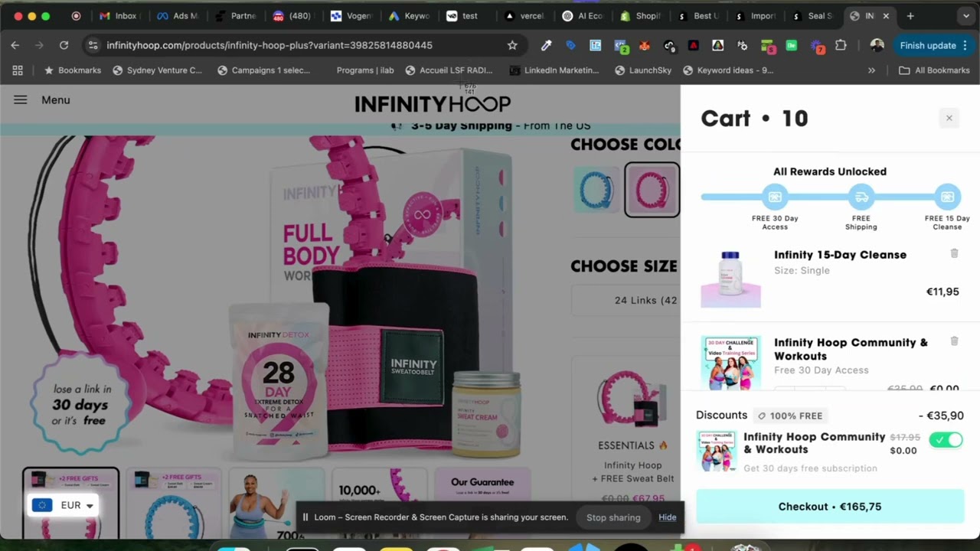The image size is (980, 551).
Task: Open the hamburger Menu icon
Action: (x=21, y=99)
